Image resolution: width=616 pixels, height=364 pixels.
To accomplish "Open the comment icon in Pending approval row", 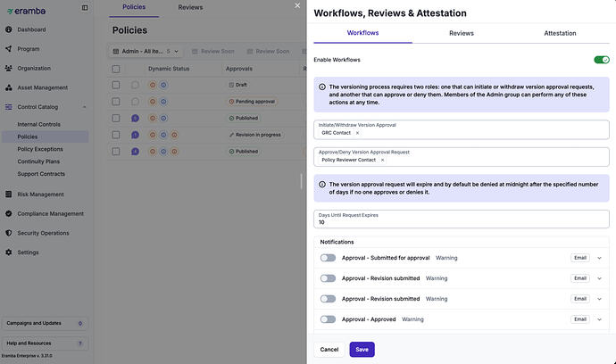I will [135, 102].
